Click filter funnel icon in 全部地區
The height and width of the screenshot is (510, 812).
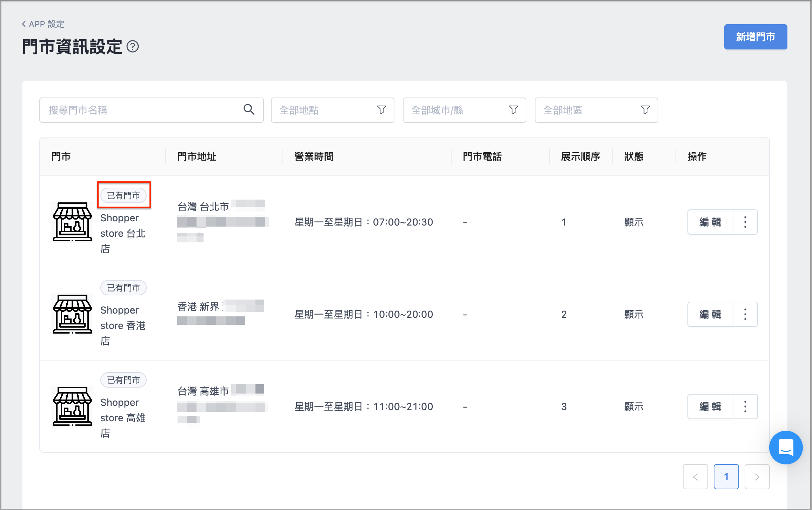[645, 110]
